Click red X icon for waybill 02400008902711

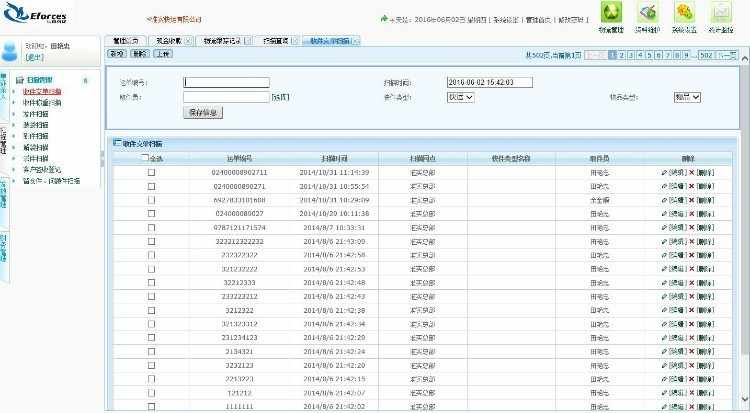click(x=691, y=172)
